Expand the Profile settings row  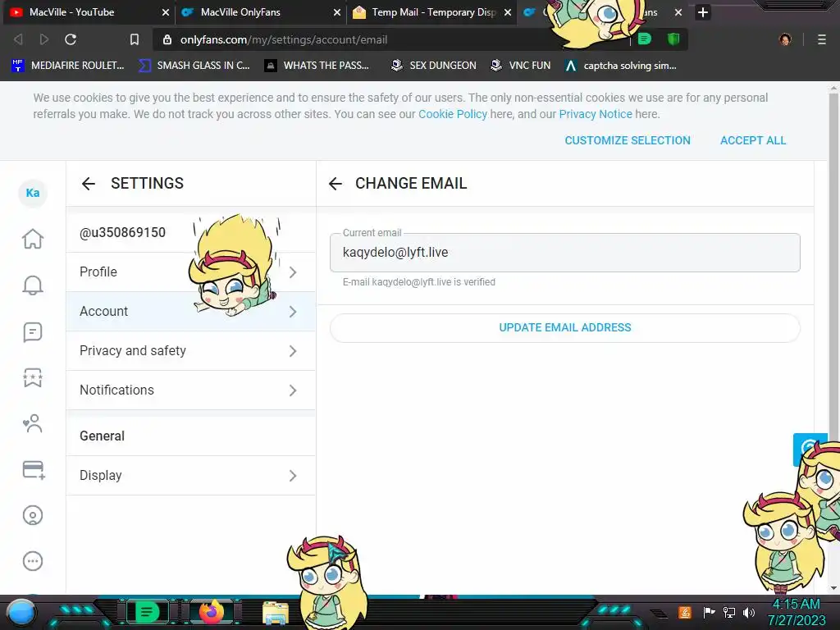(190, 272)
